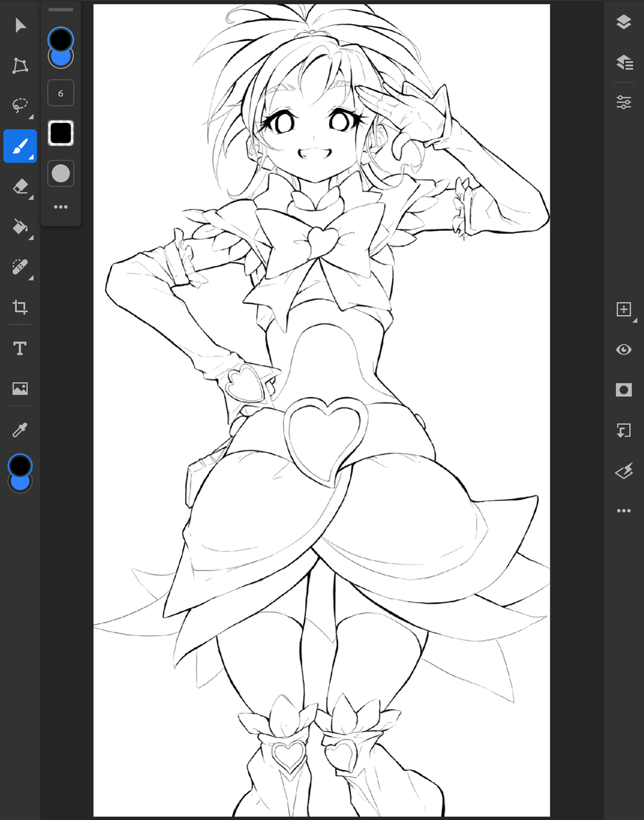Open more layer actions on right taskbar
Viewport: 644px width, 820px height.
coord(624,510)
